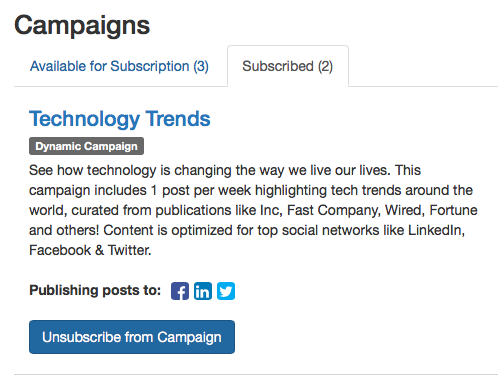
Task: Click the campaign description paragraph
Action: [253, 210]
